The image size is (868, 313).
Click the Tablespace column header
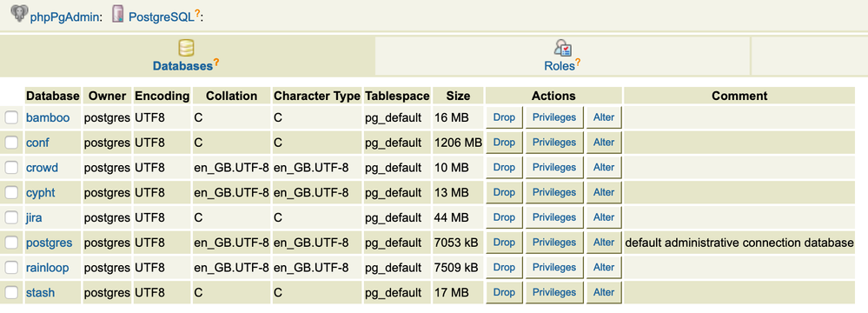[397, 96]
